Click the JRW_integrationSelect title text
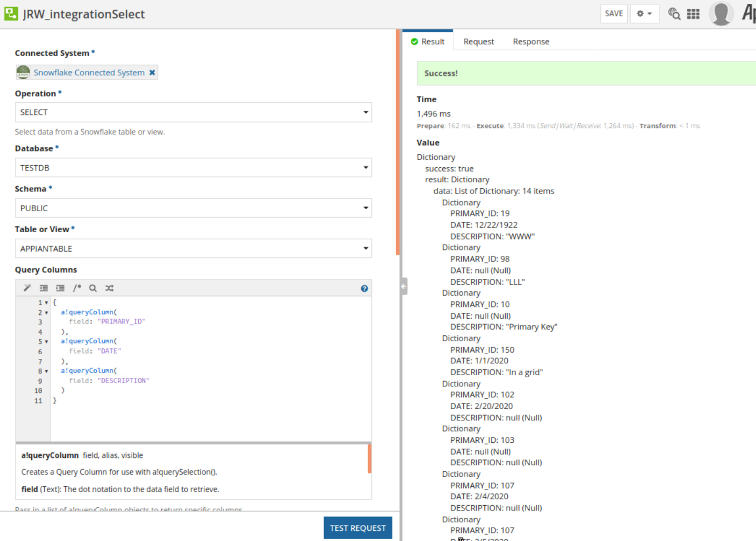756x541 pixels. click(x=84, y=14)
